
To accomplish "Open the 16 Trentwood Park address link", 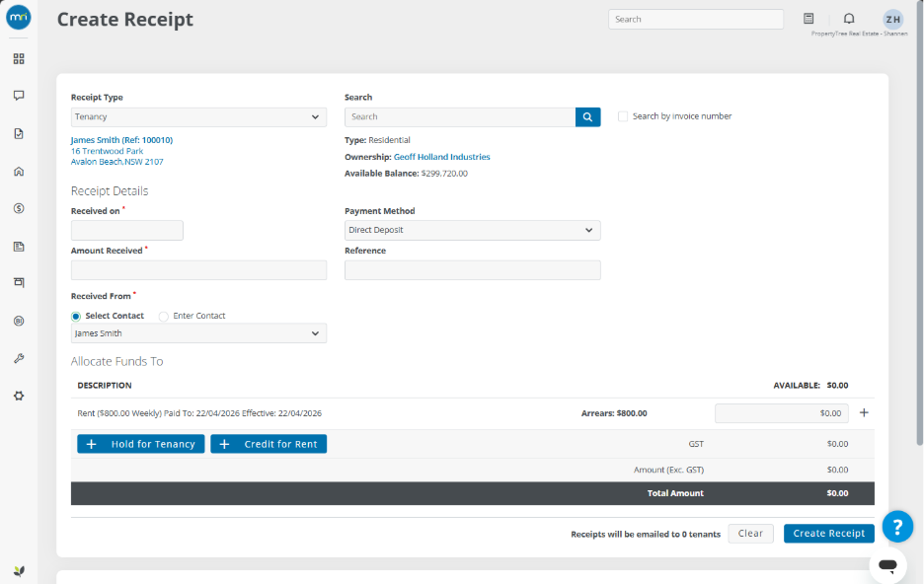I will tap(107, 151).
